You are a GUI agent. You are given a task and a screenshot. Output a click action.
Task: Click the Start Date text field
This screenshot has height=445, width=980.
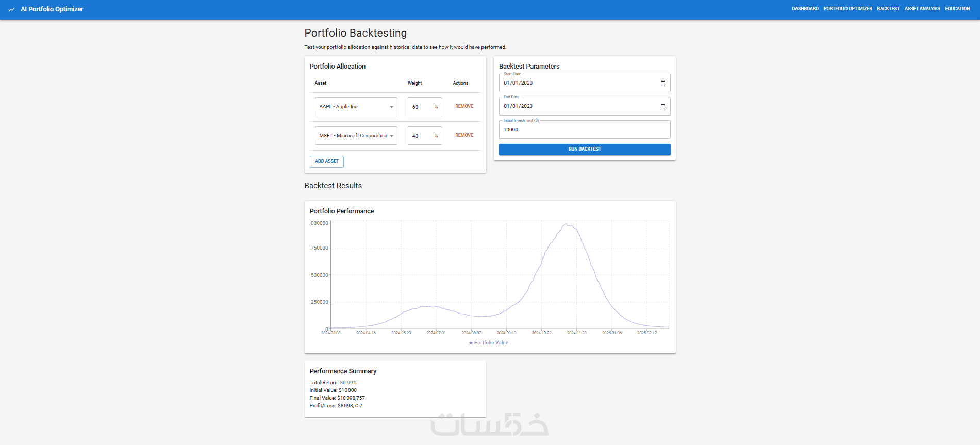(x=577, y=83)
